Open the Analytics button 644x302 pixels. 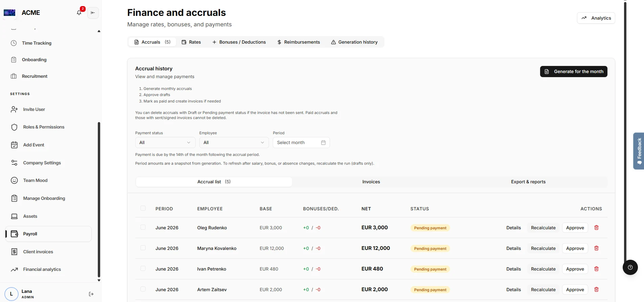[x=596, y=18]
